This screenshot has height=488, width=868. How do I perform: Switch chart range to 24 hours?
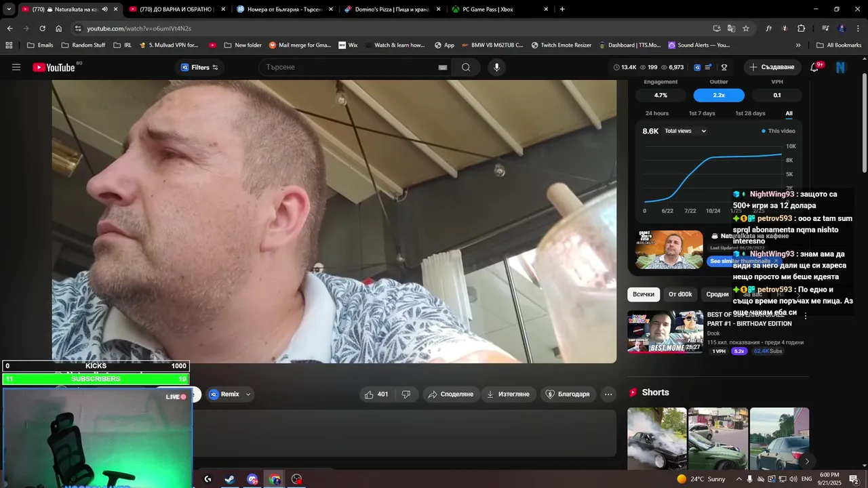tap(657, 113)
